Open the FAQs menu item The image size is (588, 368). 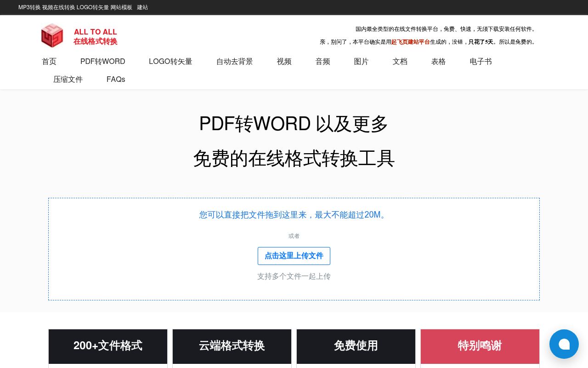coord(116,80)
